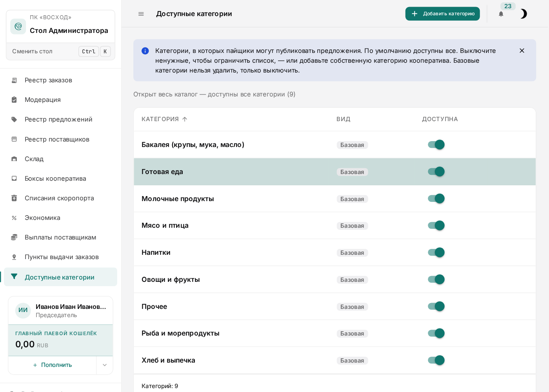Click Пополнить wallet button
549x392 pixels.
pos(52,365)
